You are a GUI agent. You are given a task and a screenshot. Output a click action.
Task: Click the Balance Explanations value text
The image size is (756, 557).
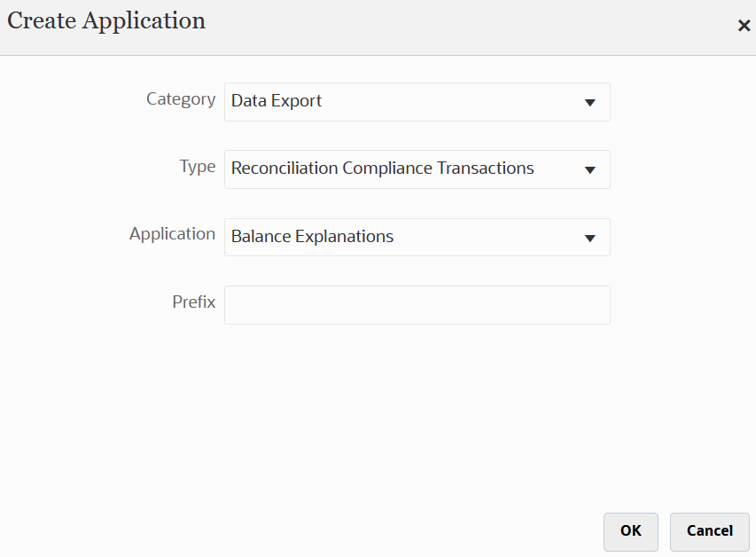click(311, 237)
